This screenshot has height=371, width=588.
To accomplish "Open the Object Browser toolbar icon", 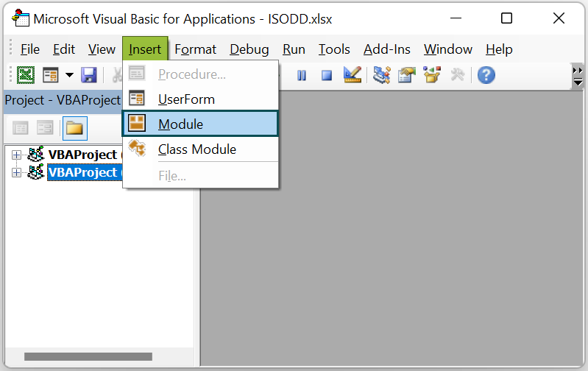I will click(432, 74).
